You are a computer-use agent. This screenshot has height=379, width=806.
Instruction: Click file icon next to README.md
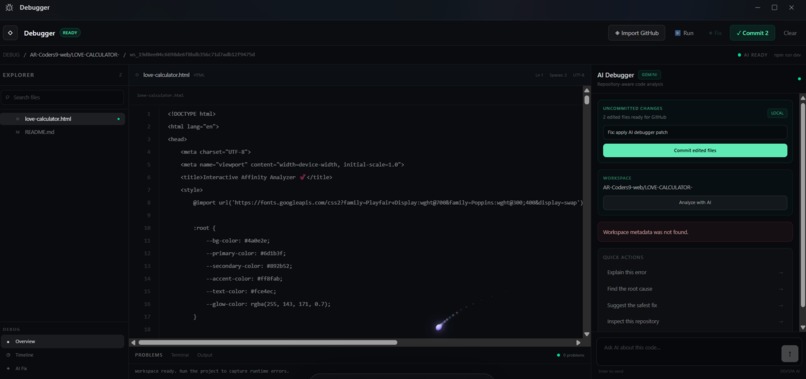click(17, 132)
